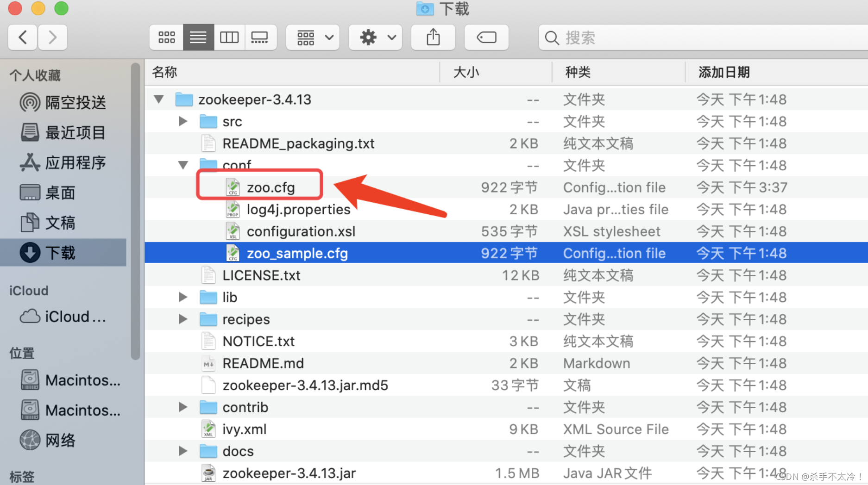Select the zoo.cfg file
Screen dimensions: 868x485
(x=270, y=187)
